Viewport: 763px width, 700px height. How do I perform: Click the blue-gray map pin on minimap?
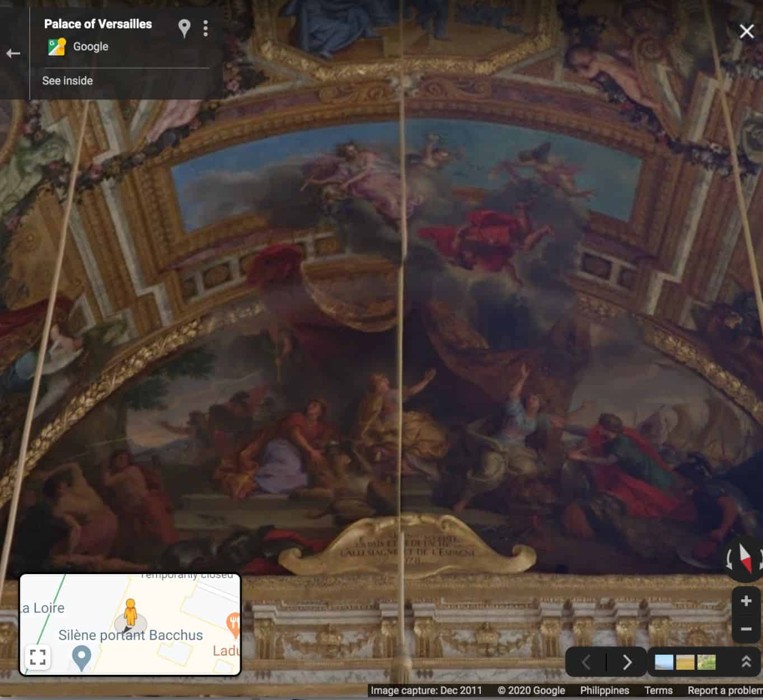[82, 659]
